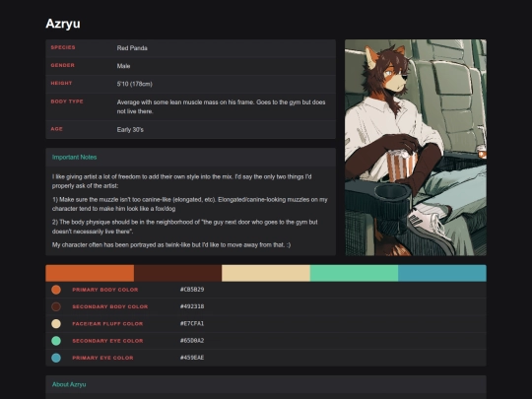Click the Important Notes heading
The image size is (532, 399).
tap(74, 157)
